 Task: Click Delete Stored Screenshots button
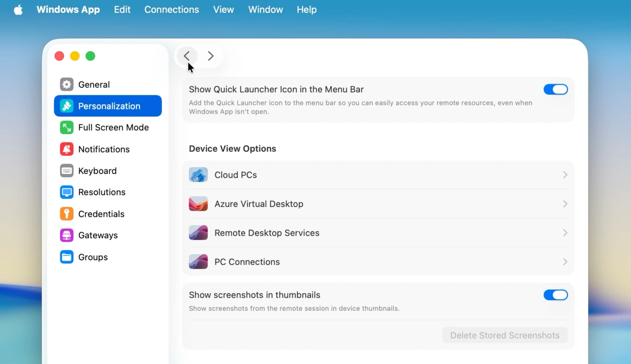click(505, 335)
